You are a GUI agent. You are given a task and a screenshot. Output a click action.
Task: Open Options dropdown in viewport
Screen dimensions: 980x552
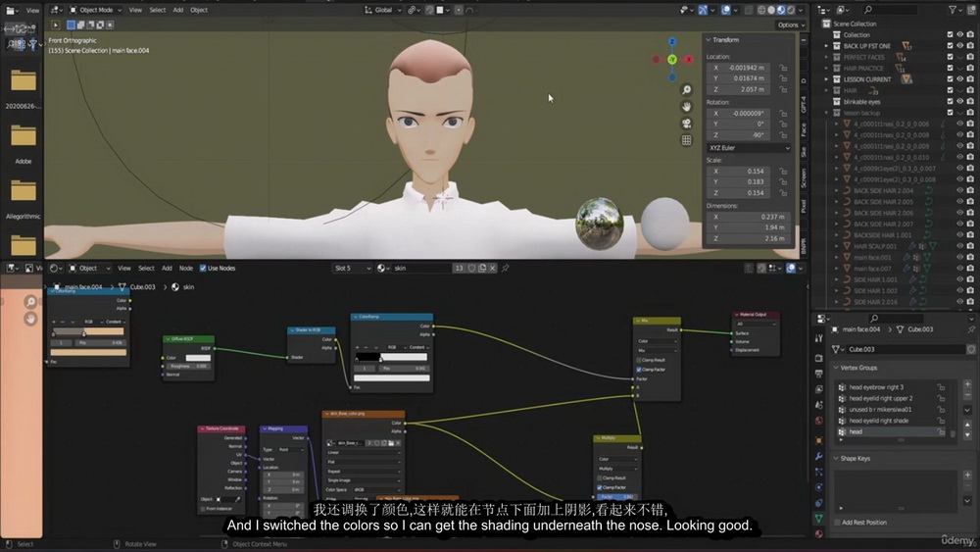pos(791,25)
